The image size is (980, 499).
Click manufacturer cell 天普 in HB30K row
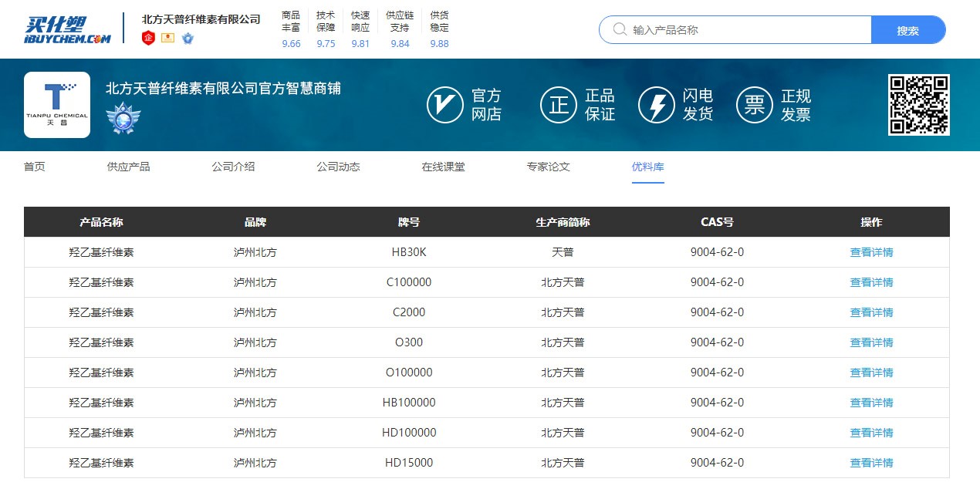(x=563, y=252)
